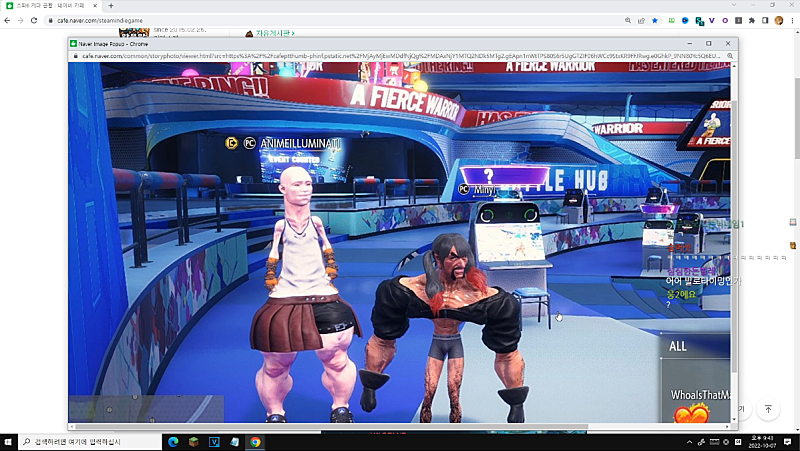The width and height of the screenshot is (800, 451).
Task: Click popup scrollbar down arrow
Action: click(x=734, y=419)
